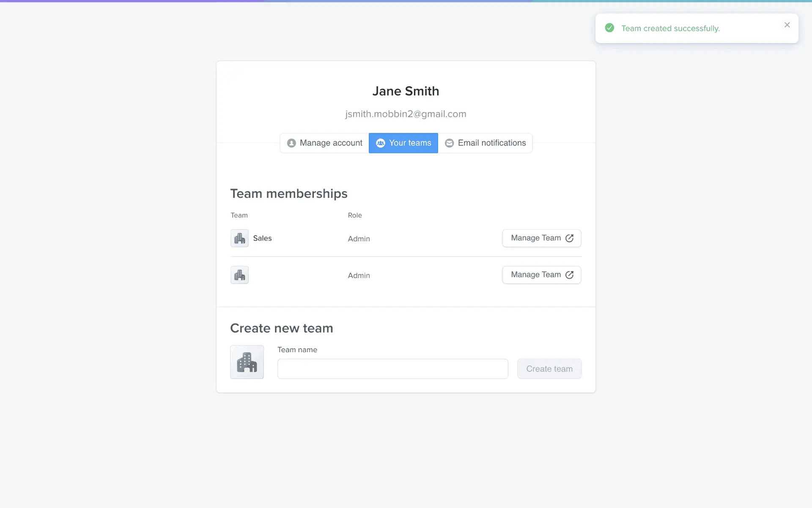Switch to Email notifications tab
812x508 pixels.
(486, 143)
